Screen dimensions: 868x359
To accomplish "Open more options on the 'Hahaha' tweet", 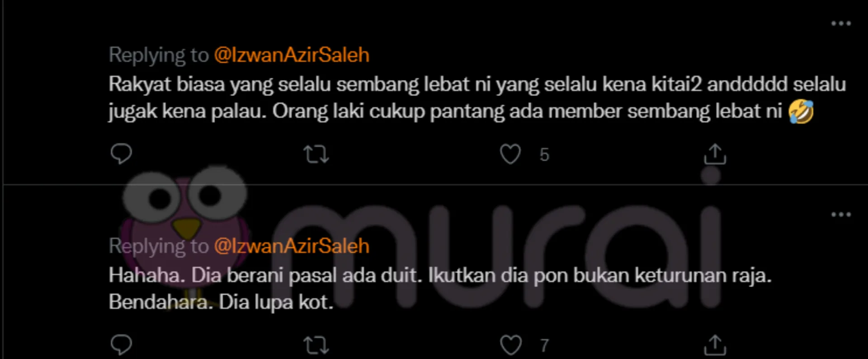I will pos(841,214).
